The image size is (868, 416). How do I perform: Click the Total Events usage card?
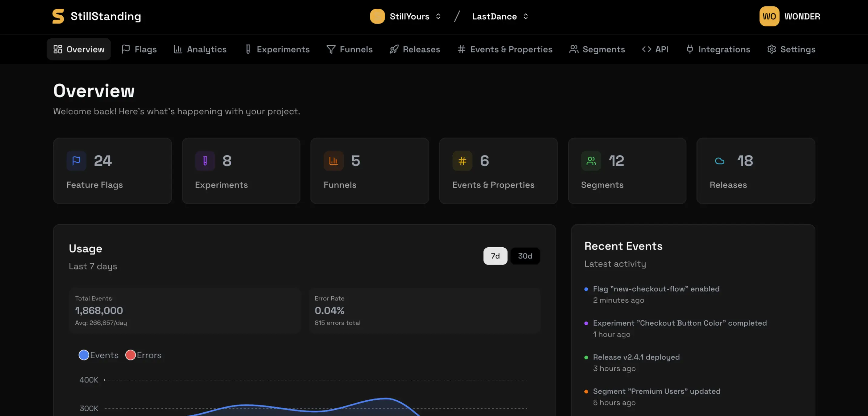185,310
